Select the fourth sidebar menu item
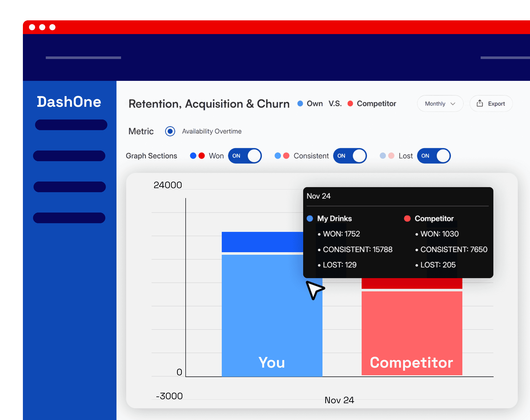This screenshot has height=420, width=530. click(69, 218)
